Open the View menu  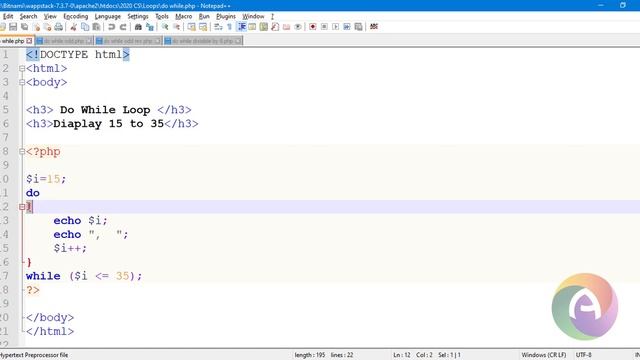(50, 16)
